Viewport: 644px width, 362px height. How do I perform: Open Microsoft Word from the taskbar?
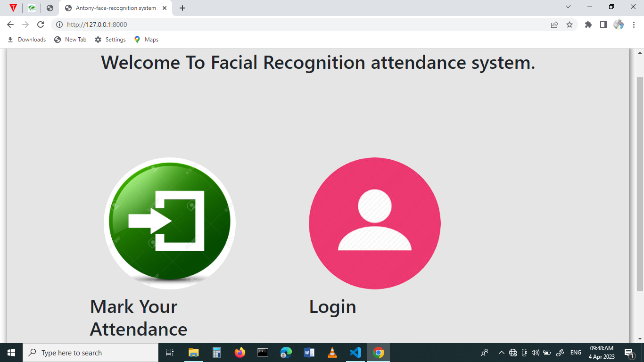point(309,353)
